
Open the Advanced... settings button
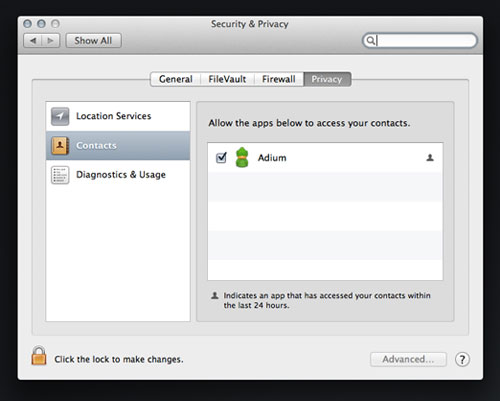point(408,359)
